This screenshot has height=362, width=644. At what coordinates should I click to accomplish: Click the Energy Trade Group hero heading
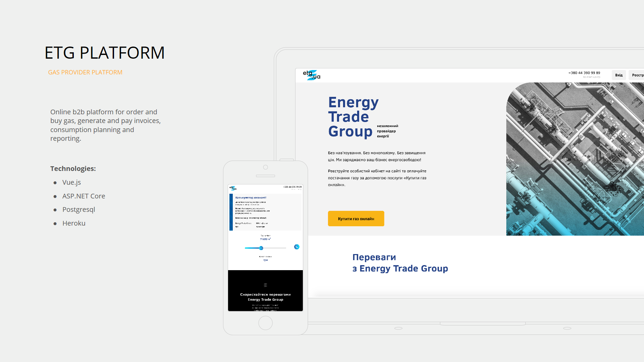(354, 117)
